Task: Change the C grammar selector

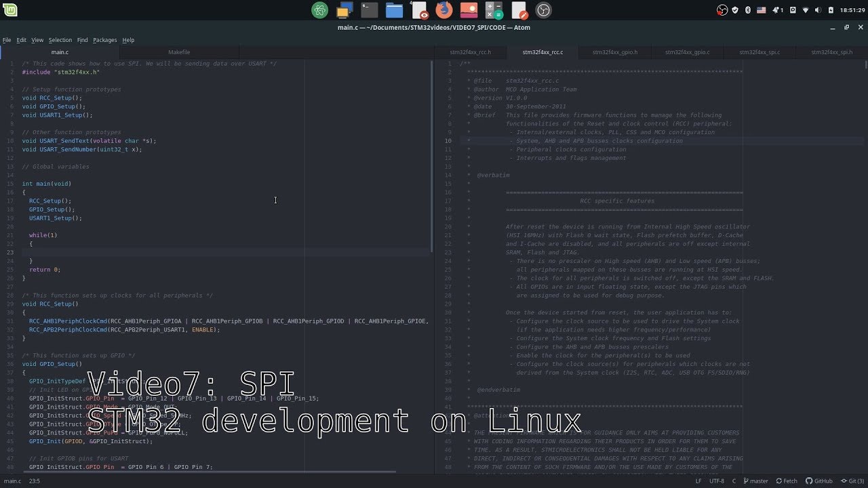Action: coord(734,481)
